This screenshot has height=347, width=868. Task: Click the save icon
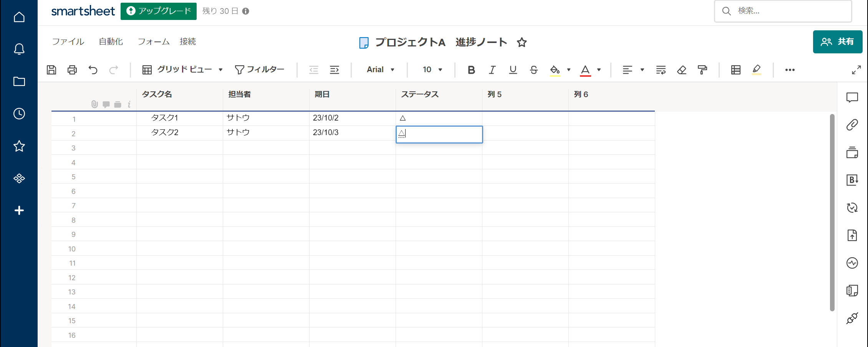(51, 70)
